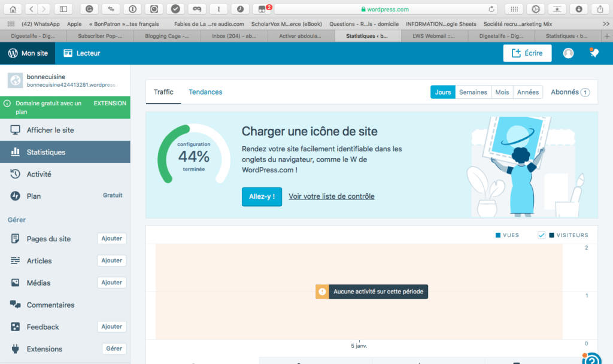Viewport: 613px width, 364px height.
Task: Click the Safari share icon
Action: (600, 9)
